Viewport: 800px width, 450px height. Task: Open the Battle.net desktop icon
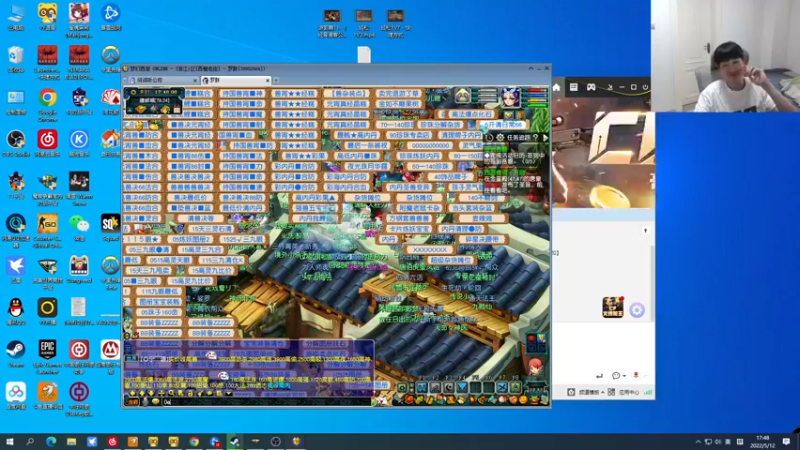pos(110,13)
